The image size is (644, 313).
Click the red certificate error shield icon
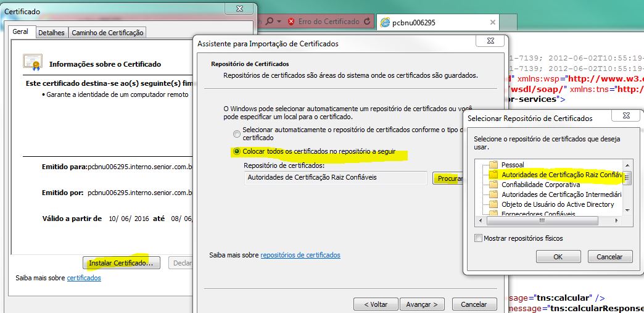[x=291, y=22]
